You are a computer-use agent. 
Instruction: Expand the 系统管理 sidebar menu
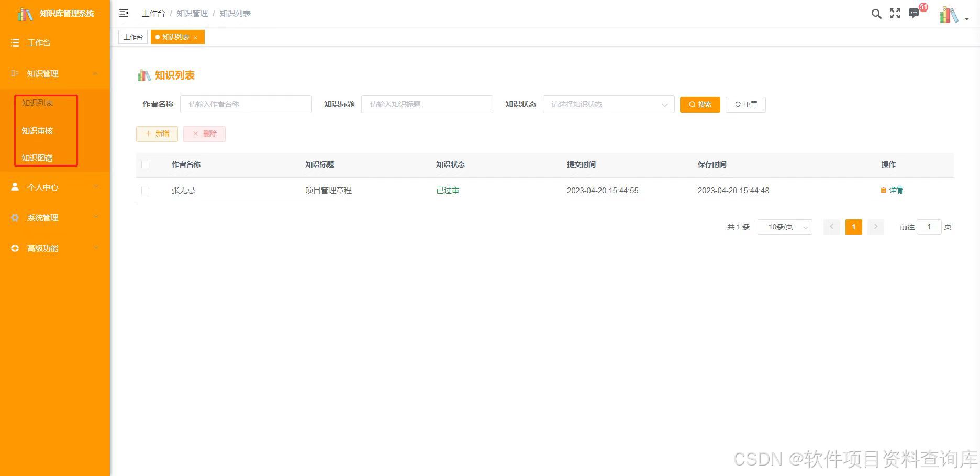[55, 217]
